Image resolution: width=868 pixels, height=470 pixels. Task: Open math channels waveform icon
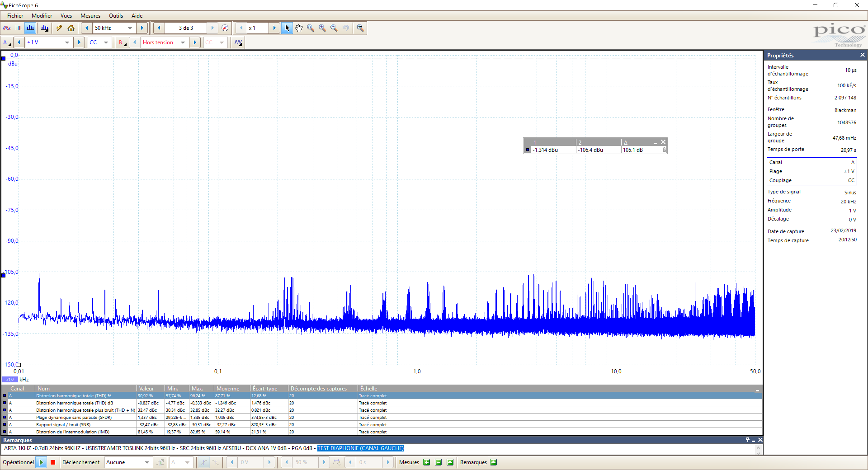coord(238,42)
